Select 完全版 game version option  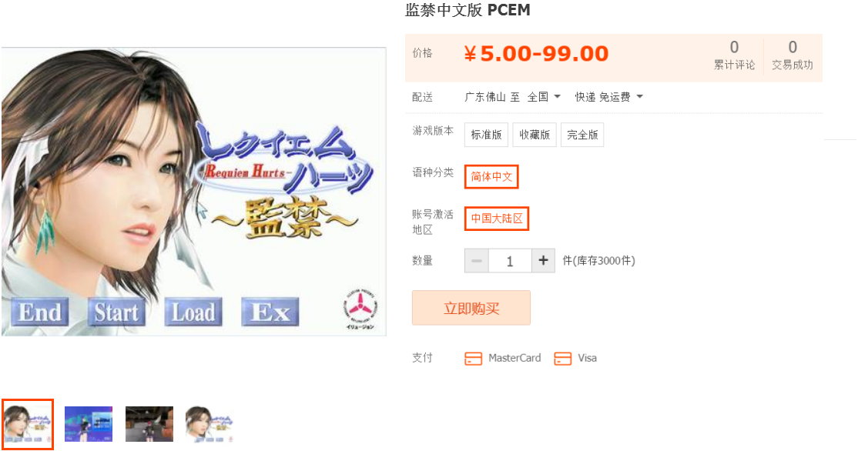click(582, 135)
